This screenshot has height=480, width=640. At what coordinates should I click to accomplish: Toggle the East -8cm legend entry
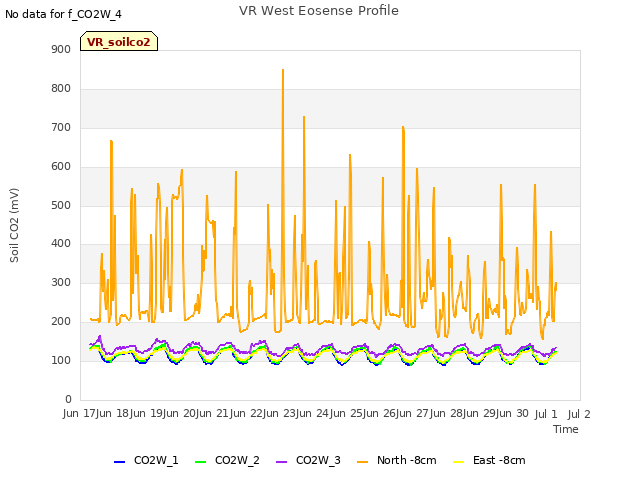489,460
